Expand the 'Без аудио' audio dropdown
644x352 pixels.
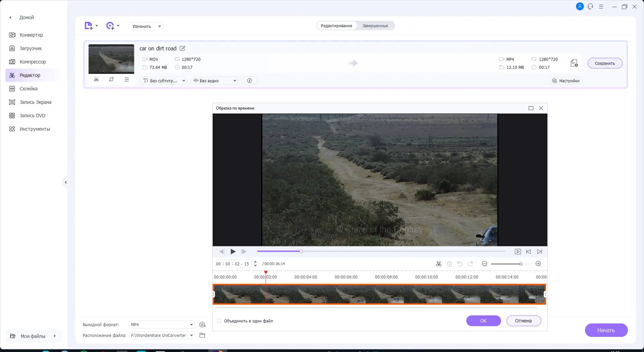coord(215,81)
